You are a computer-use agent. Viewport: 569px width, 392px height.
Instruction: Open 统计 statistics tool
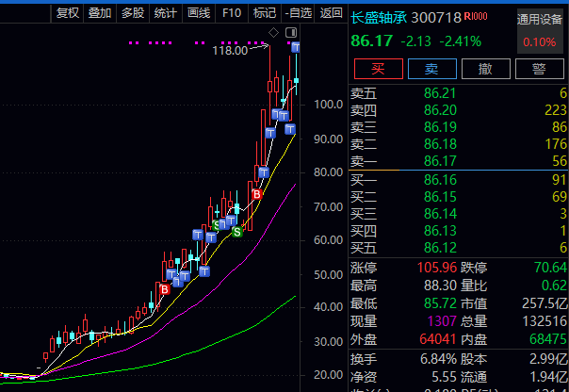(165, 13)
